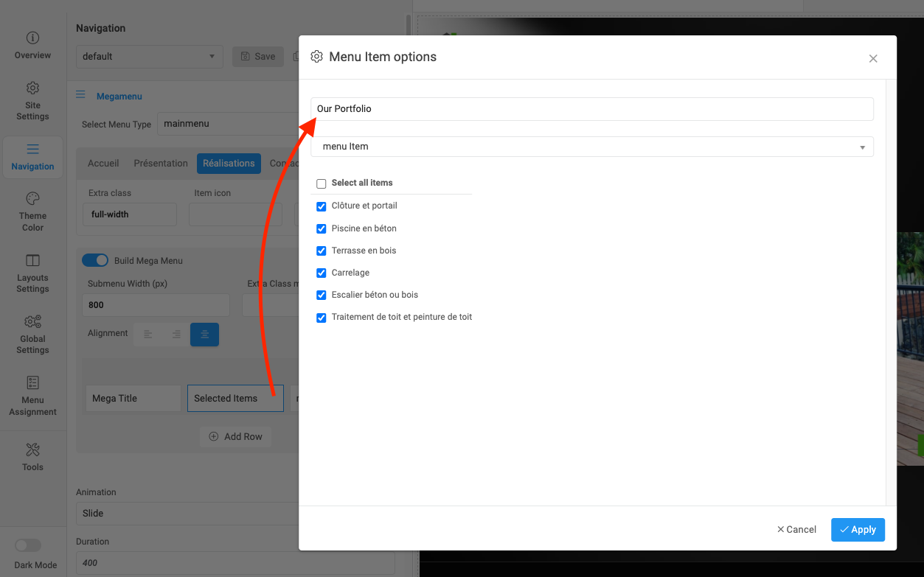
Task: Focus the Our Portfolio title field
Action: [591, 108]
